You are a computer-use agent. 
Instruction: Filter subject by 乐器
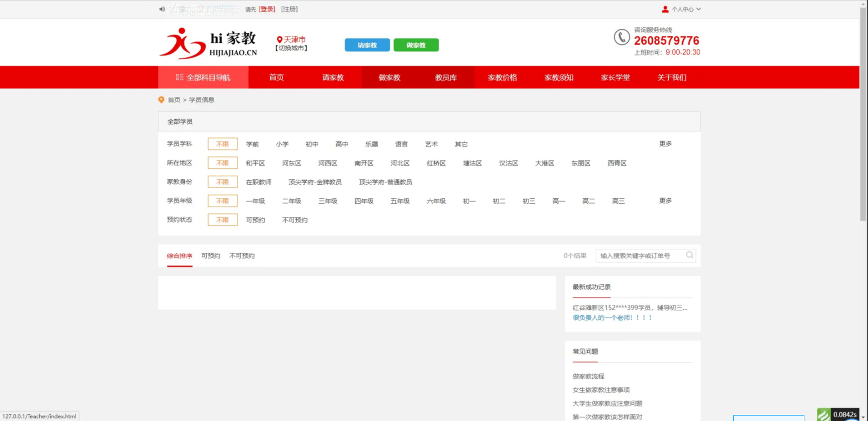(372, 144)
